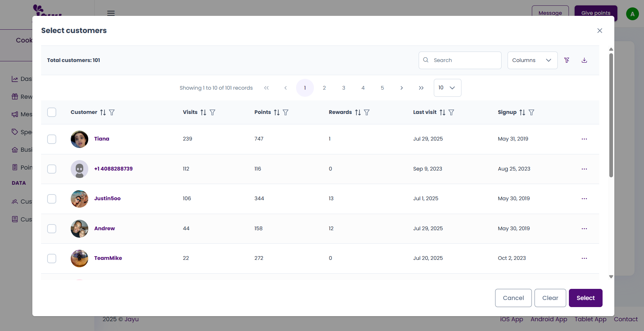
Task: Open row actions menu for Tiana
Action: (x=584, y=139)
